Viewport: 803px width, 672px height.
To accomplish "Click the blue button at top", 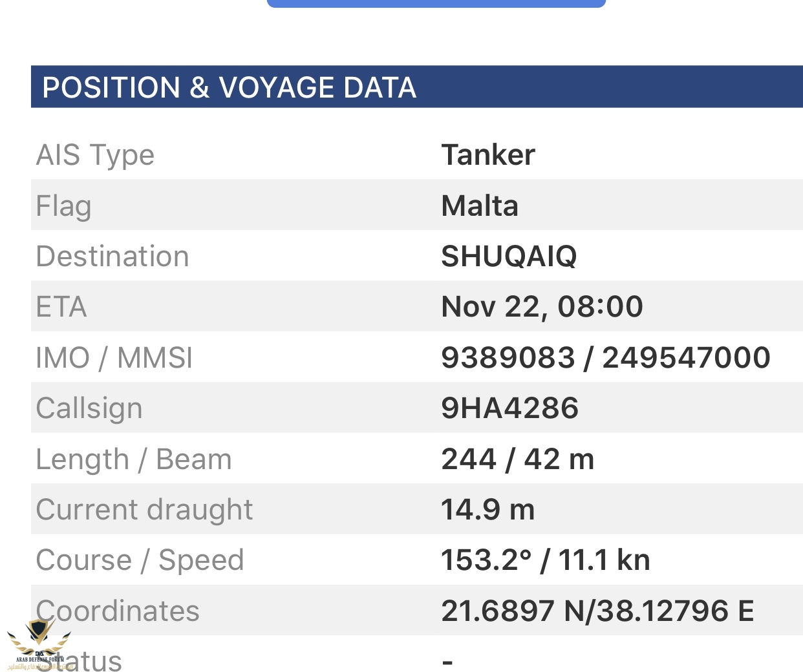I will pyautogui.click(x=436, y=3).
